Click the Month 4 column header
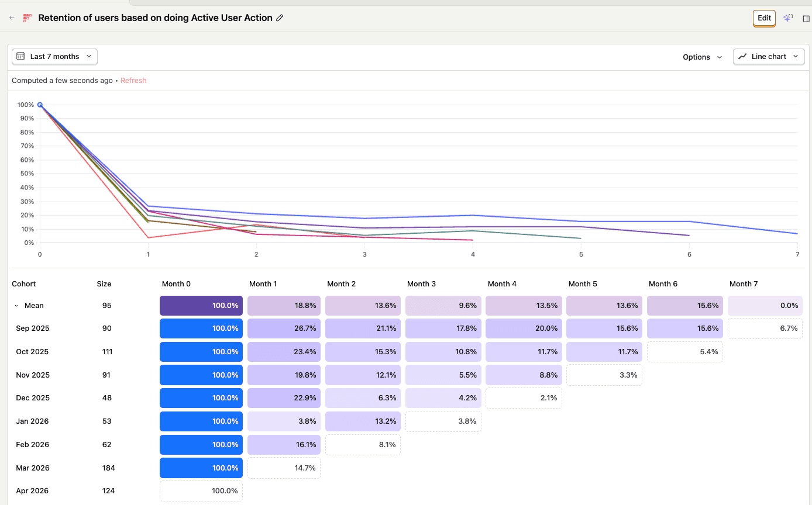Viewport: 812px width, 505px height. (x=501, y=284)
